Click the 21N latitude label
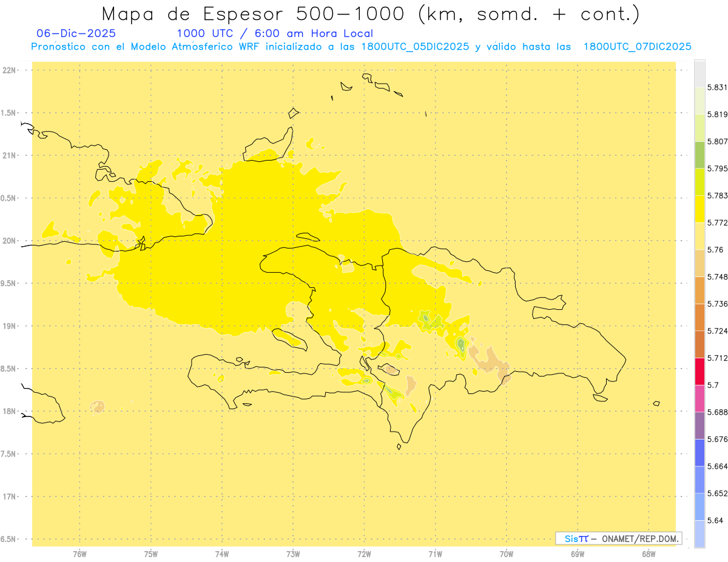 [x=9, y=156]
